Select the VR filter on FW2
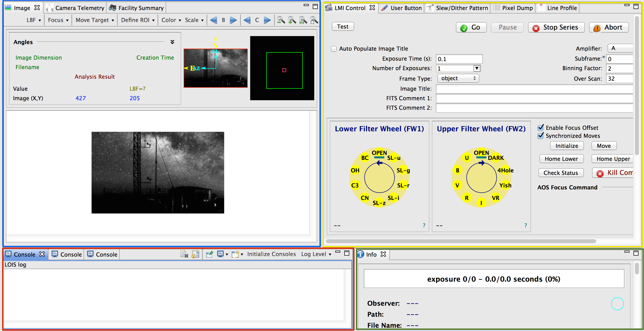This screenshot has width=644, height=331. (496, 198)
